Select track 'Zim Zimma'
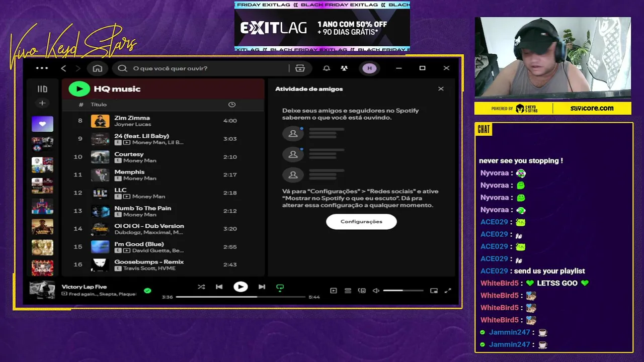This screenshot has width=644, height=362. pyautogui.click(x=164, y=121)
